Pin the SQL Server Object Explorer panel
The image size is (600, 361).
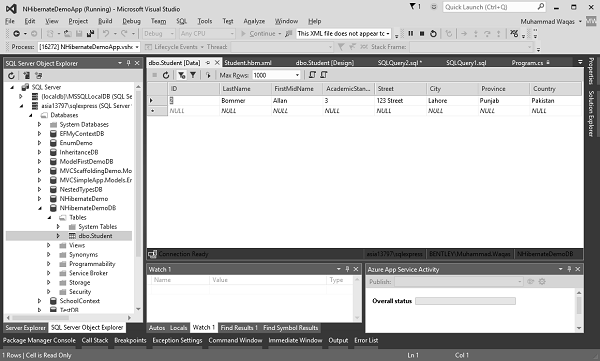pyautogui.click(x=129, y=63)
